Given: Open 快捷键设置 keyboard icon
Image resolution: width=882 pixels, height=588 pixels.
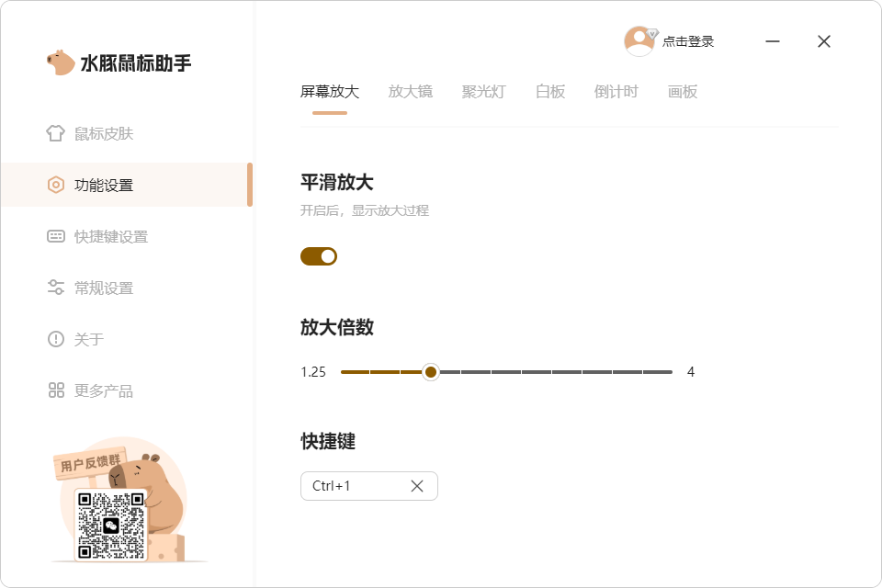Looking at the screenshot, I should (x=56, y=236).
